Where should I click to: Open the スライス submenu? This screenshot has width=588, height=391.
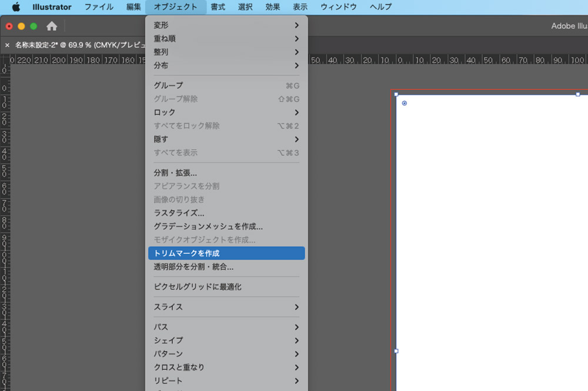pyautogui.click(x=226, y=307)
